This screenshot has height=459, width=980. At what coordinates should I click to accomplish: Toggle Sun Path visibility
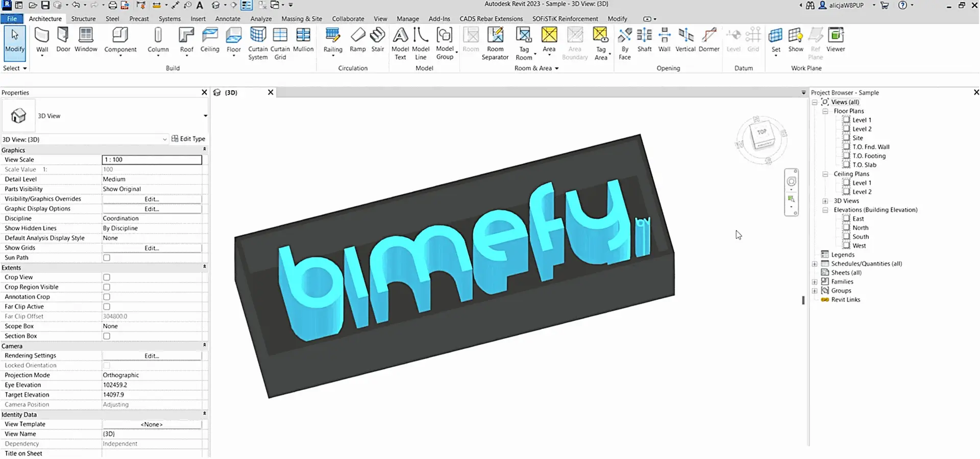[x=106, y=258]
